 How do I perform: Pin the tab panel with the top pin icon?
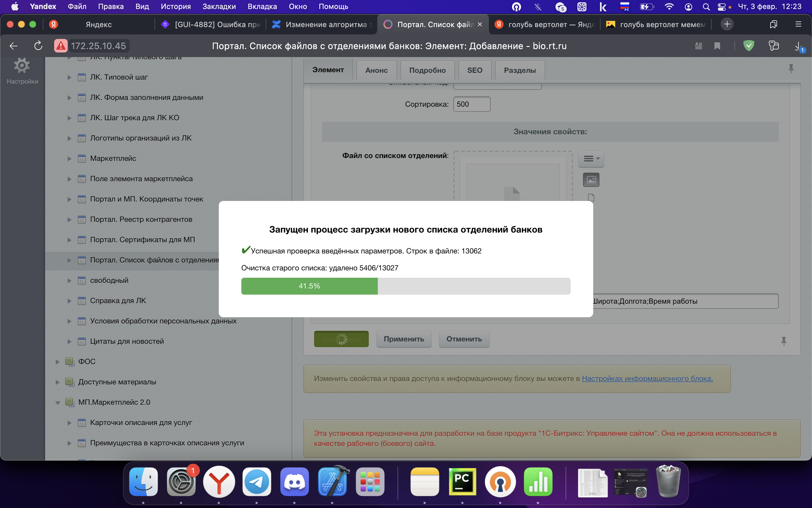(x=791, y=69)
